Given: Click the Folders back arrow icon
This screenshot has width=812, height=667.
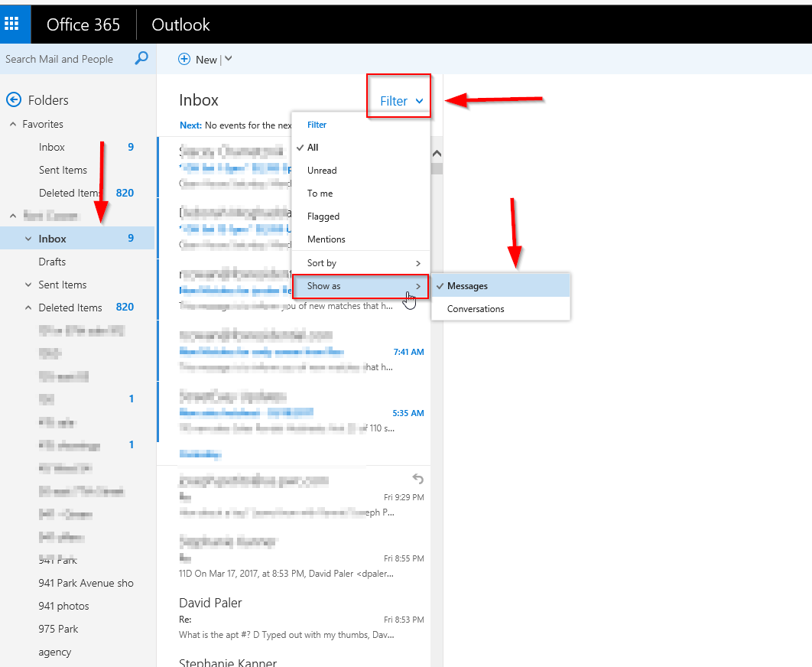Looking at the screenshot, I should pyautogui.click(x=13, y=99).
